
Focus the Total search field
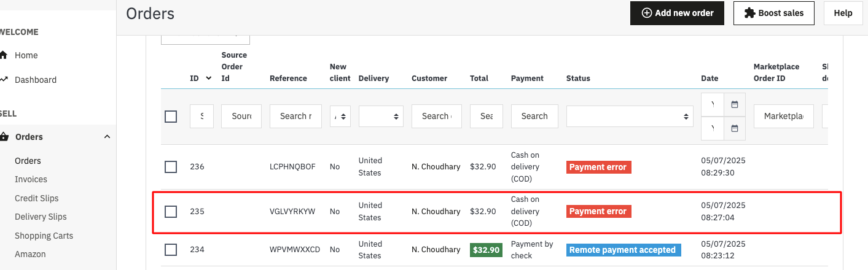click(487, 116)
